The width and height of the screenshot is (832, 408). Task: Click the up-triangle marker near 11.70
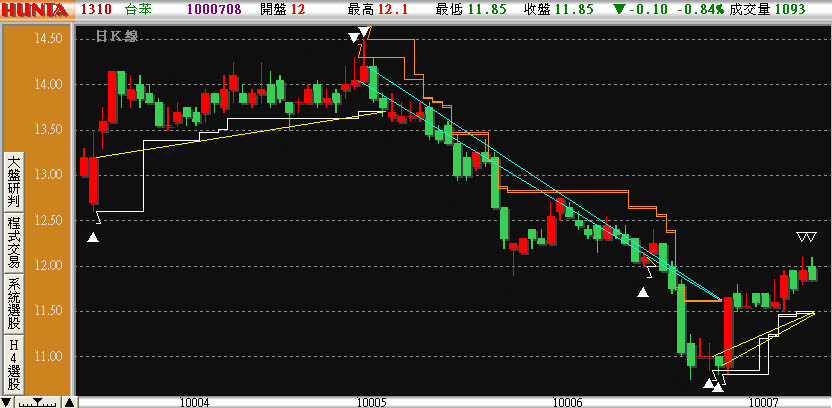(x=644, y=292)
